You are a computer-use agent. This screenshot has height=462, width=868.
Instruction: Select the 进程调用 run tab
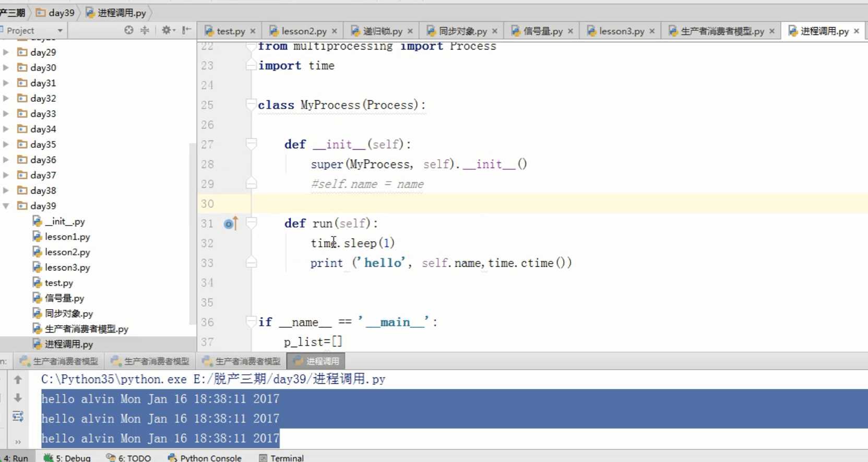click(x=316, y=361)
